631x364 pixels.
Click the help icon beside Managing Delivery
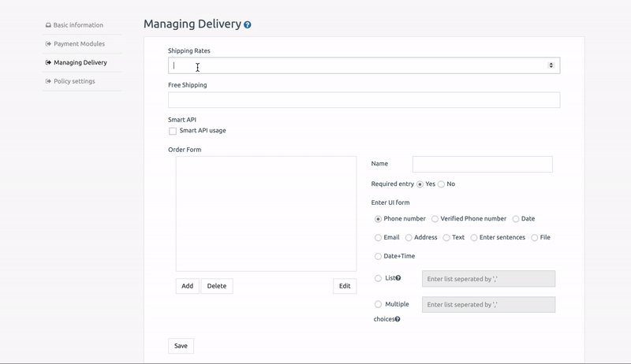click(248, 25)
